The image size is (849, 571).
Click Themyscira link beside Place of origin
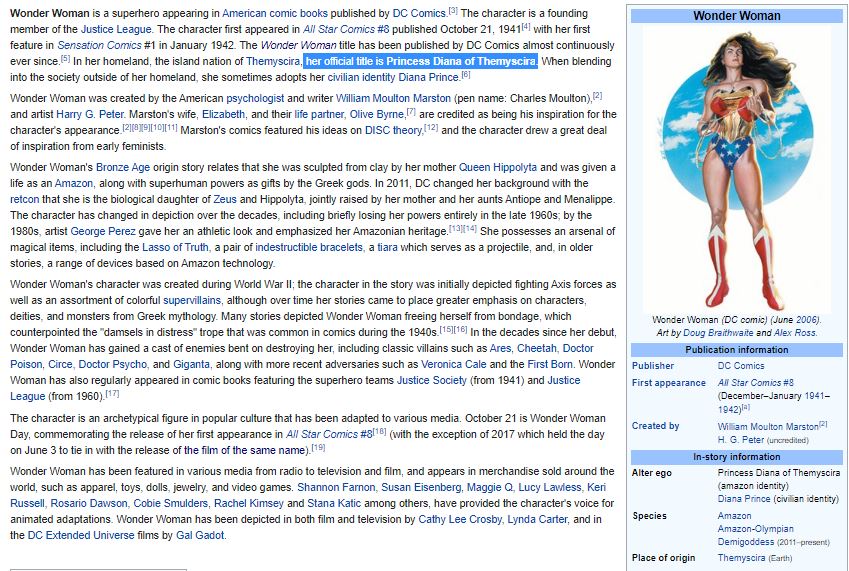[x=741, y=557]
